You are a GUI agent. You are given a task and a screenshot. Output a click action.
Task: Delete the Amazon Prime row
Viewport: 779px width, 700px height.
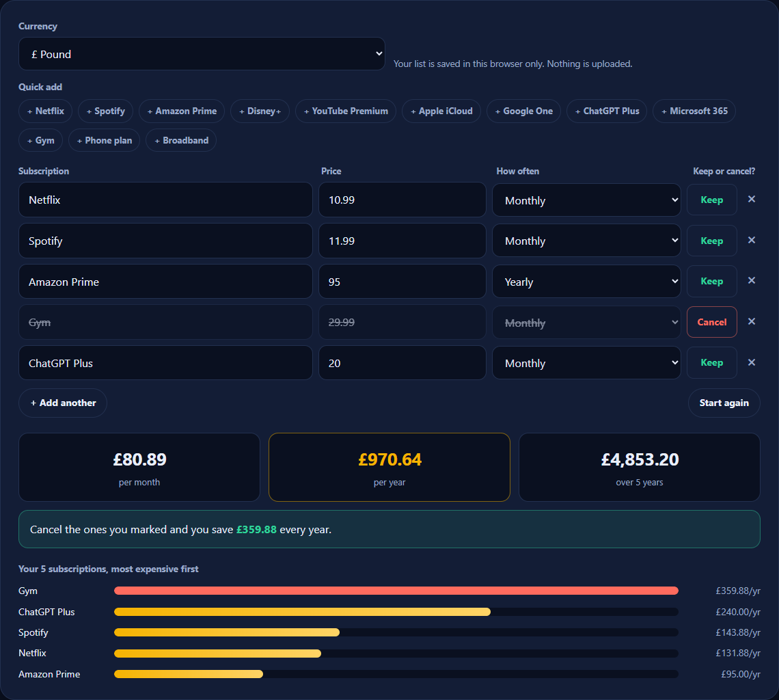[x=751, y=281]
